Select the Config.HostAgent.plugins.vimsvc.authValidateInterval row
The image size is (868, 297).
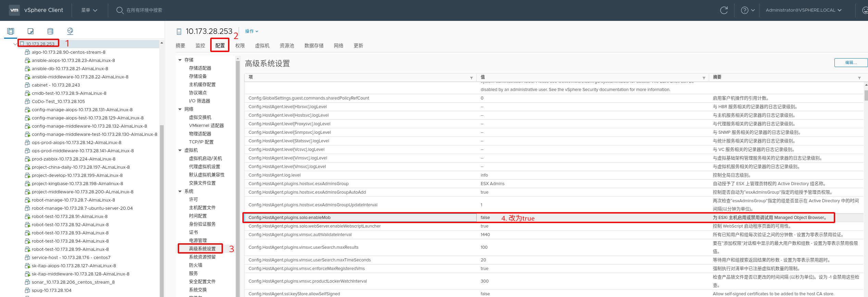click(x=554, y=235)
